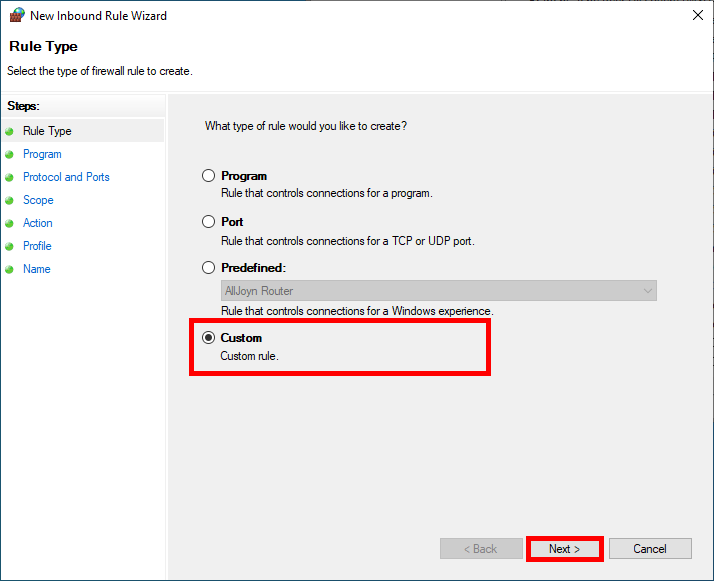Click the green bullet beside Scope
The image size is (714, 581).
point(10,201)
